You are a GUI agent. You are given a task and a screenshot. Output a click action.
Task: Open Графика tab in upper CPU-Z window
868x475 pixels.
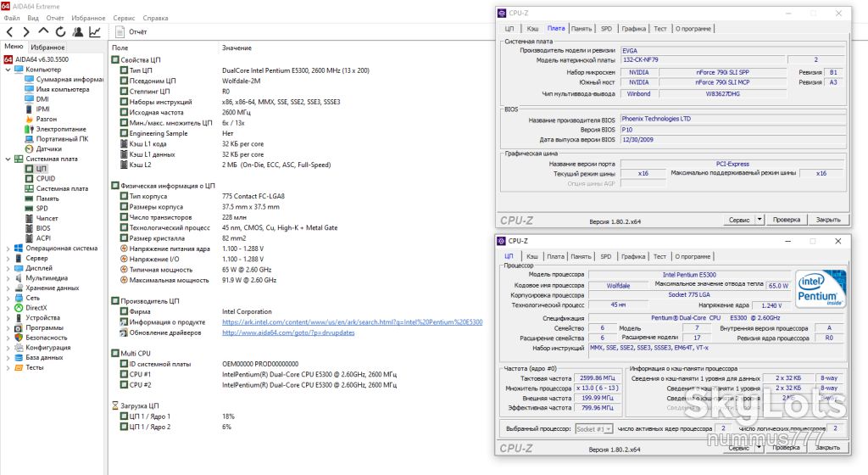(x=633, y=29)
